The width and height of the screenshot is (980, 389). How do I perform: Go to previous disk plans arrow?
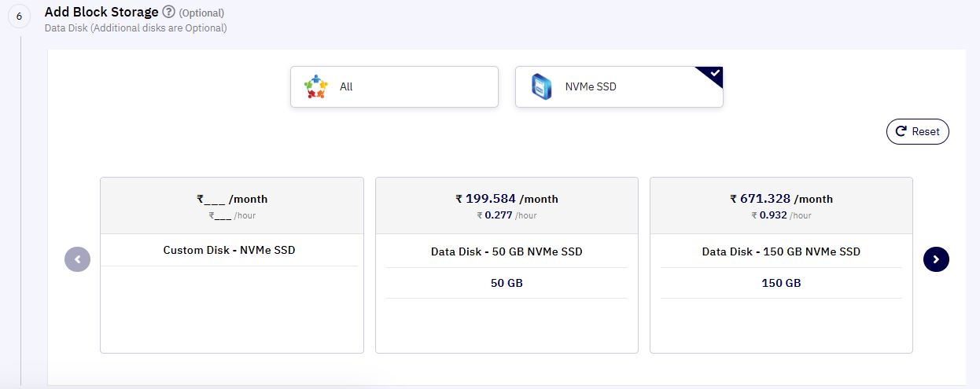[77, 259]
